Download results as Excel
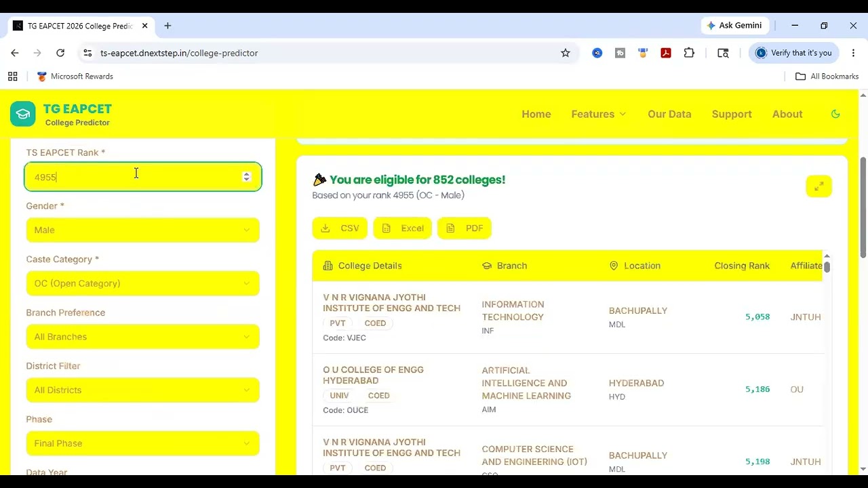This screenshot has width=868, height=488. point(402,228)
